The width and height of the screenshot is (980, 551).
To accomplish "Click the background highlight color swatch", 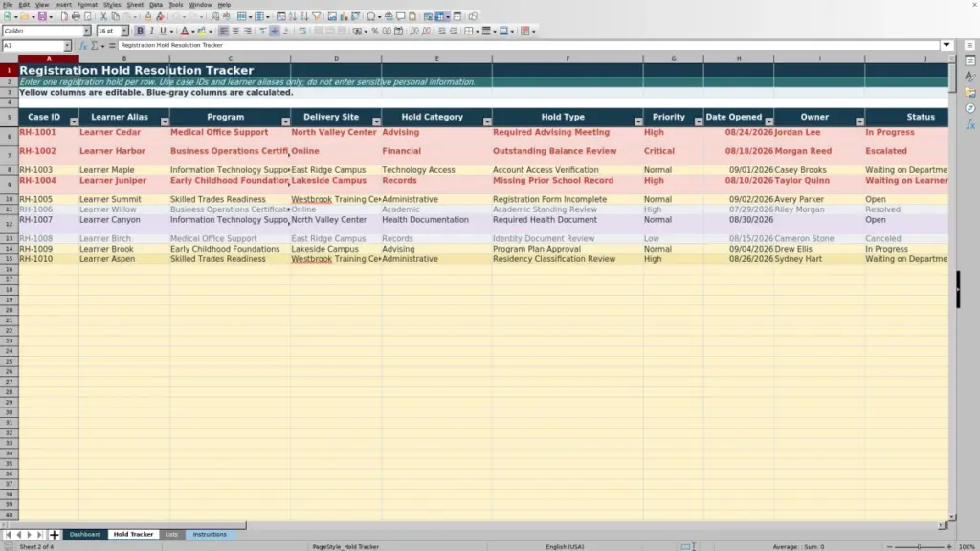I will pos(202,31).
